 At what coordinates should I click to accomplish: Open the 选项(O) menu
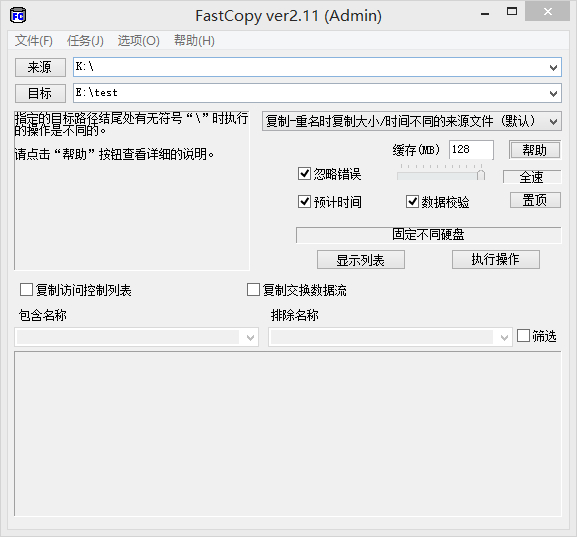(x=138, y=40)
